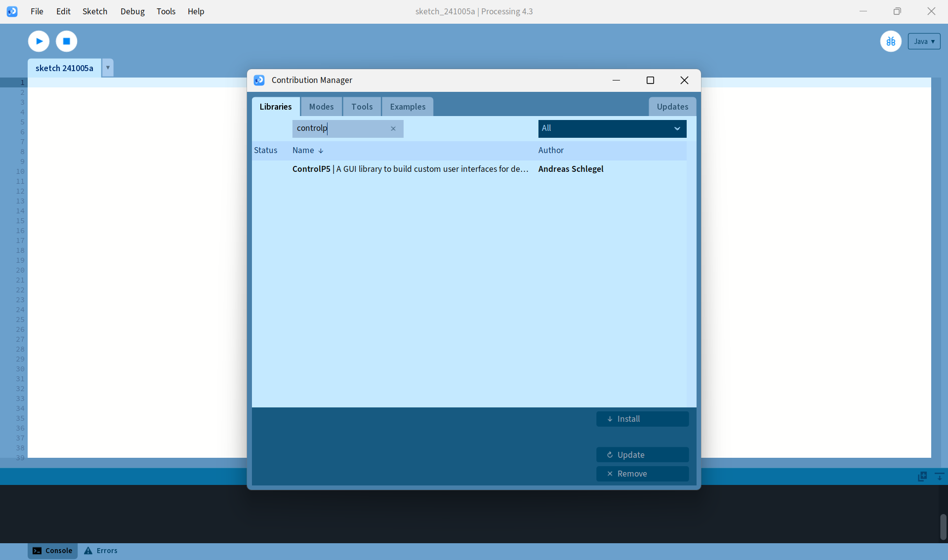Minimize the Processing main window
This screenshot has width=948, height=560.
click(863, 11)
